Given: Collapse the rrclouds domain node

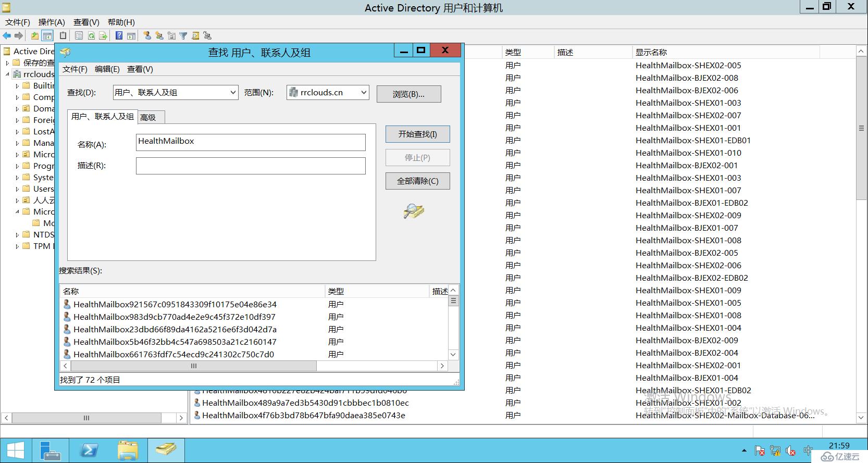Looking at the screenshot, I should (x=7, y=74).
